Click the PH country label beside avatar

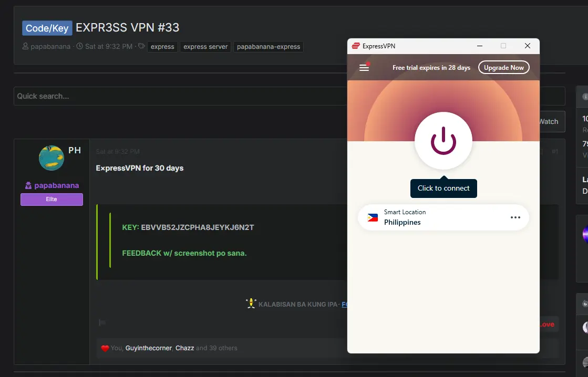point(75,150)
